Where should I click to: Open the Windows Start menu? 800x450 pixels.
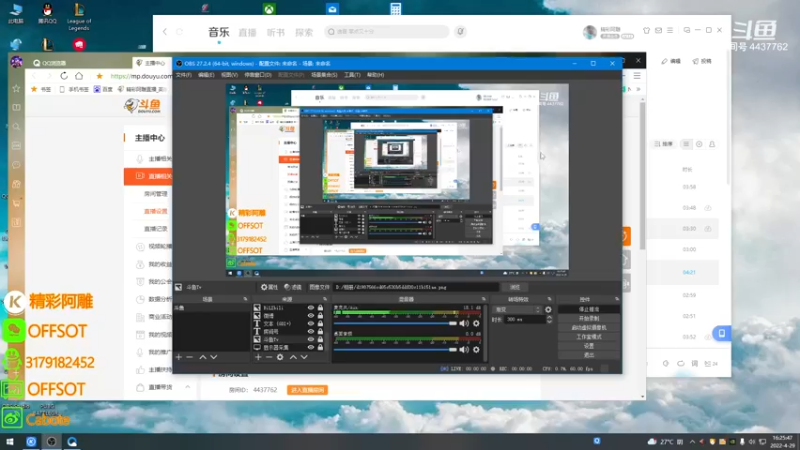(10, 442)
